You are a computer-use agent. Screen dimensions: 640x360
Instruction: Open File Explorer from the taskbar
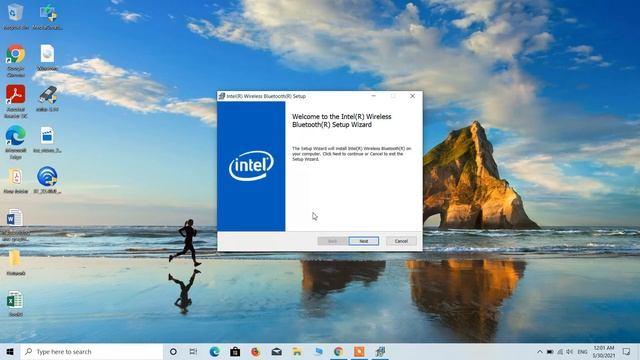point(297,351)
